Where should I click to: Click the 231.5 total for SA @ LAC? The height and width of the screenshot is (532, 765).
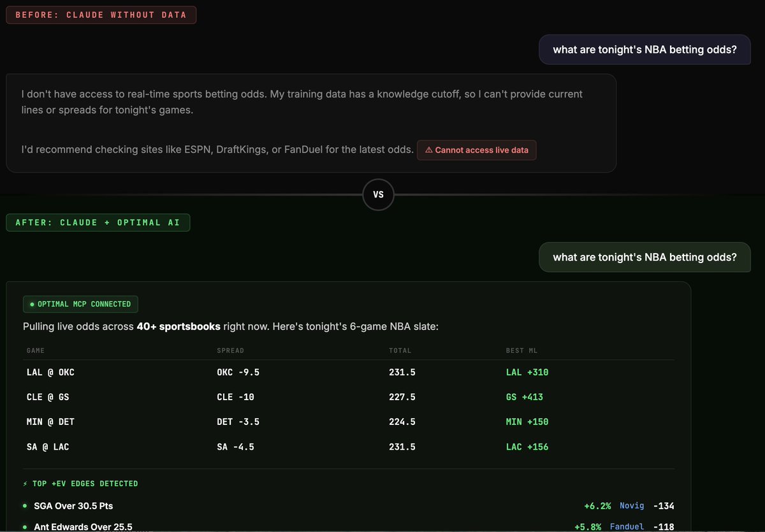click(x=402, y=447)
